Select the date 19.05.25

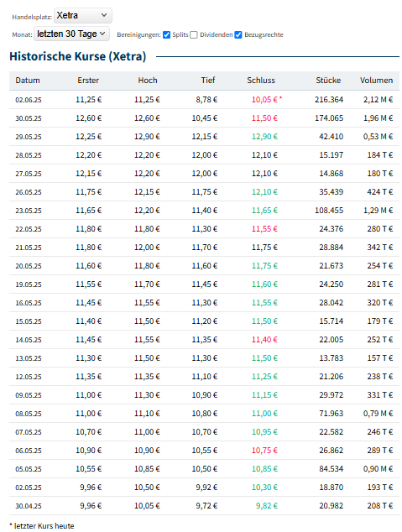pos(29,284)
